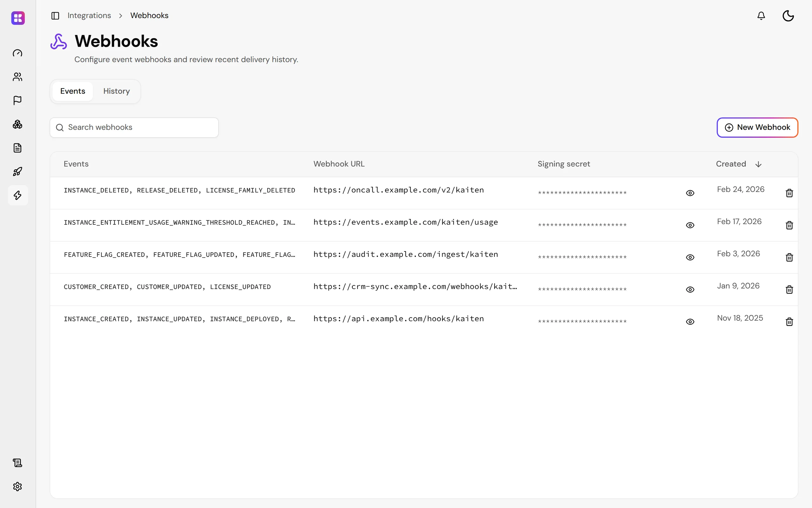Viewport: 812px width, 508px height.
Task: Reveal signing secret for audit.example.com webhook
Action: 690,257
